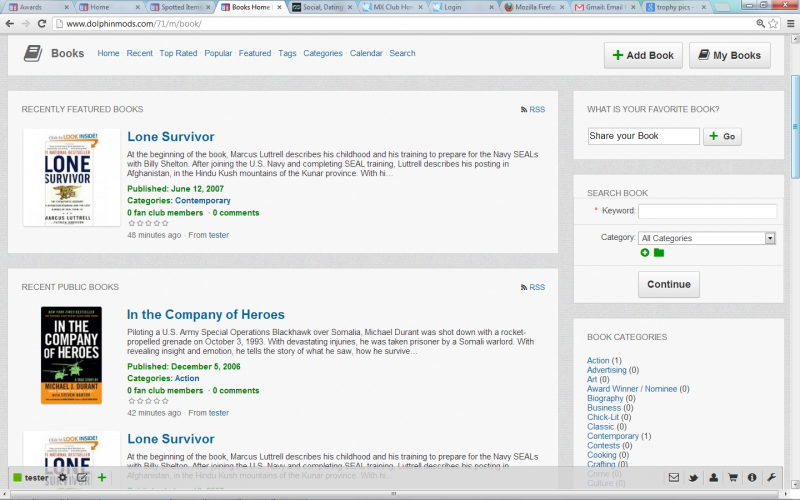800x500 pixels.
Task: Open the gear settings icon beside tester
Action: (x=62, y=478)
